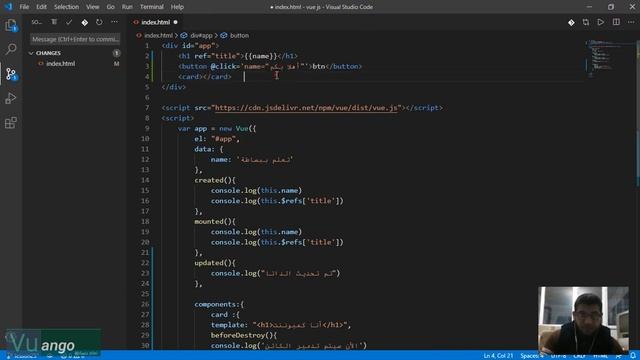Click Ln 4, Col 21 in status bar
640x360 pixels.
pyautogui.click(x=498, y=356)
